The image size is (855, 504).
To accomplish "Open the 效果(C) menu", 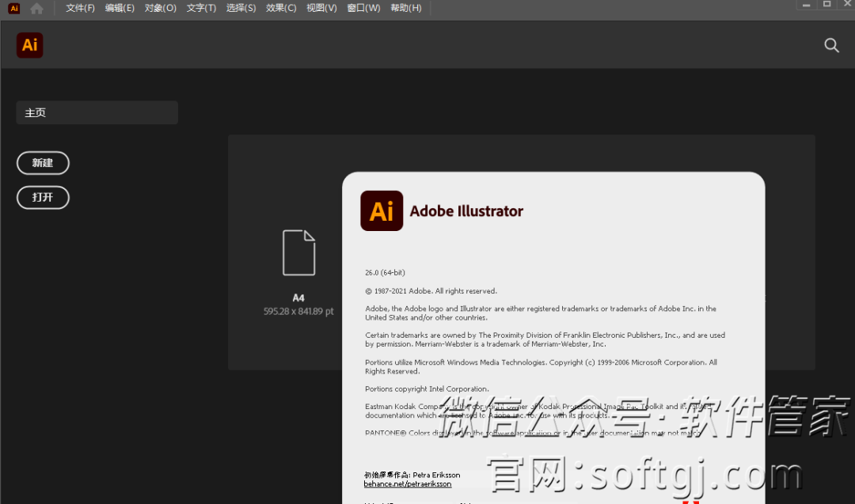I will tap(281, 8).
